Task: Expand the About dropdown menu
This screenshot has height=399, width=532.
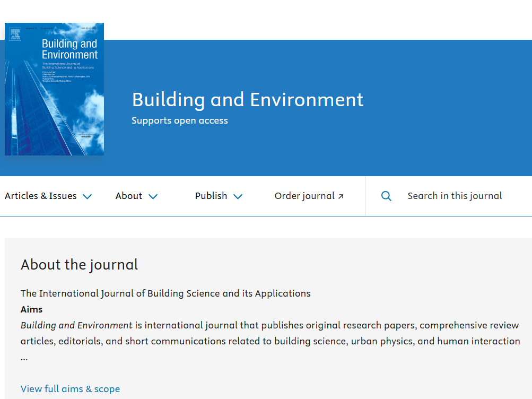Action: [x=136, y=196]
